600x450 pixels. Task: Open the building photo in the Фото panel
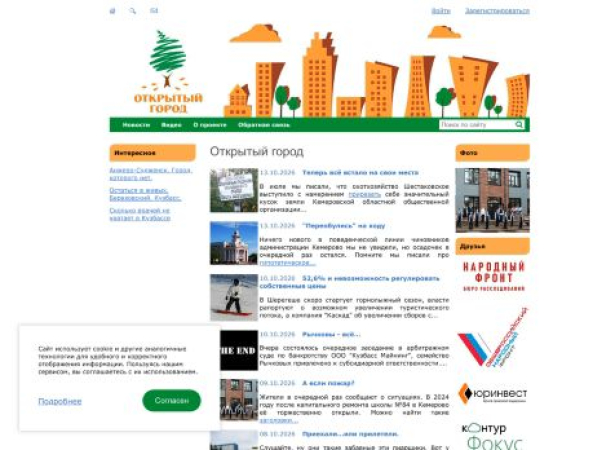[x=492, y=200]
